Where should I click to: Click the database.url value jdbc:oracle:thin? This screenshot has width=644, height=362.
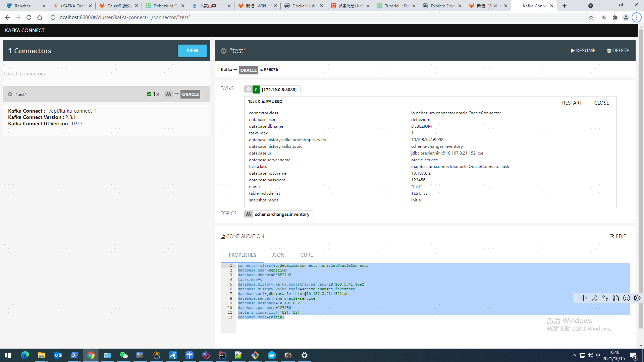pos(447,153)
